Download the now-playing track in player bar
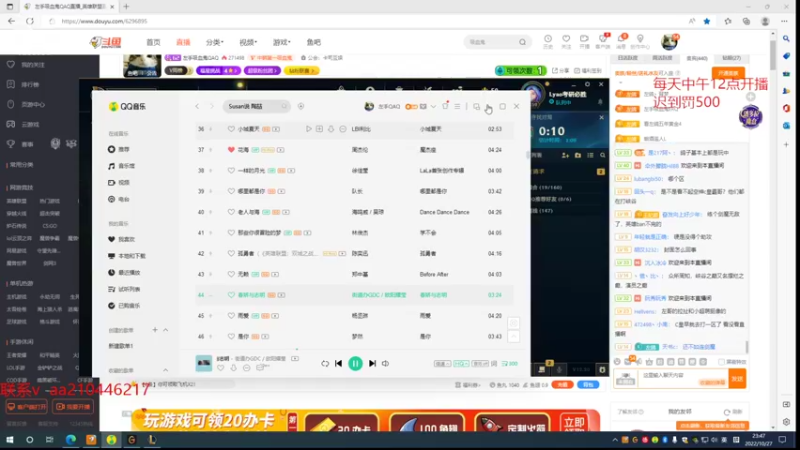The height and width of the screenshot is (450, 800). click(x=234, y=367)
